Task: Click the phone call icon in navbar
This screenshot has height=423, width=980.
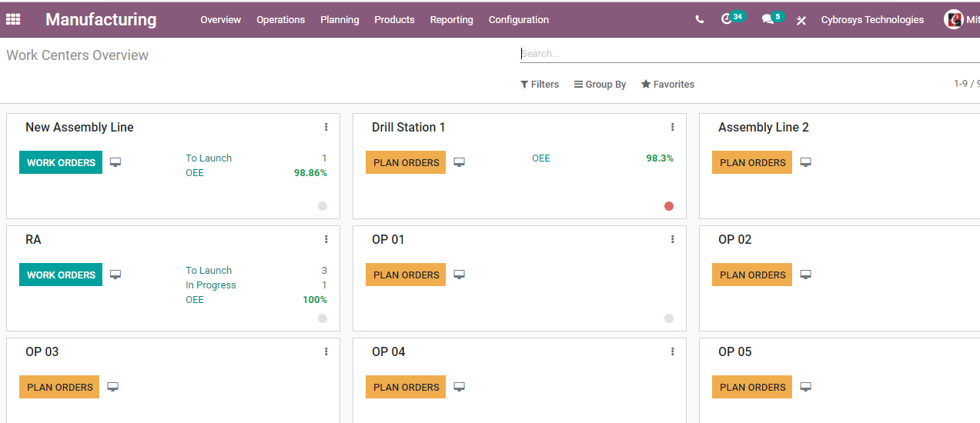Action: pos(699,20)
